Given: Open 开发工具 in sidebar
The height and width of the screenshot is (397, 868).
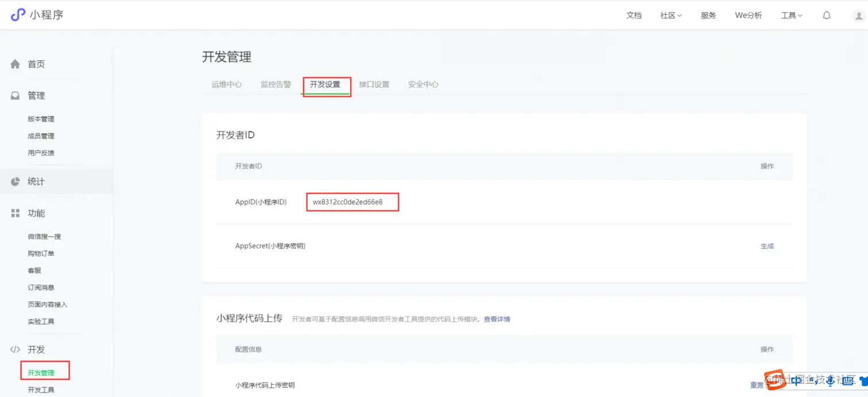Looking at the screenshot, I should pyautogui.click(x=41, y=390).
